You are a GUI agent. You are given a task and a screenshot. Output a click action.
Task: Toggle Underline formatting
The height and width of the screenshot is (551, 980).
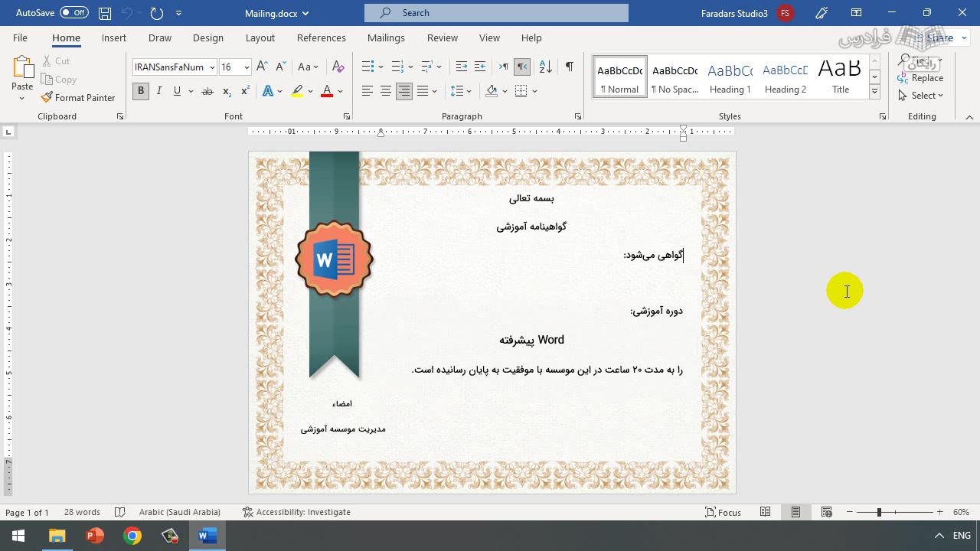coord(178,91)
